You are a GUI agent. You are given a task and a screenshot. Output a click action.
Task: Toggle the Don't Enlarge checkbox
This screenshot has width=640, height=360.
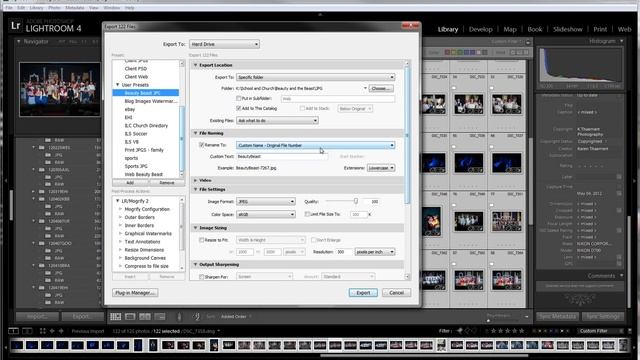[313, 240]
